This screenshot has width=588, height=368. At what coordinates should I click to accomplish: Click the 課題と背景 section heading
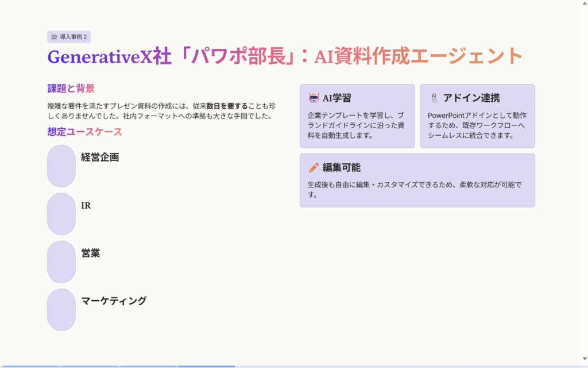[71, 89]
